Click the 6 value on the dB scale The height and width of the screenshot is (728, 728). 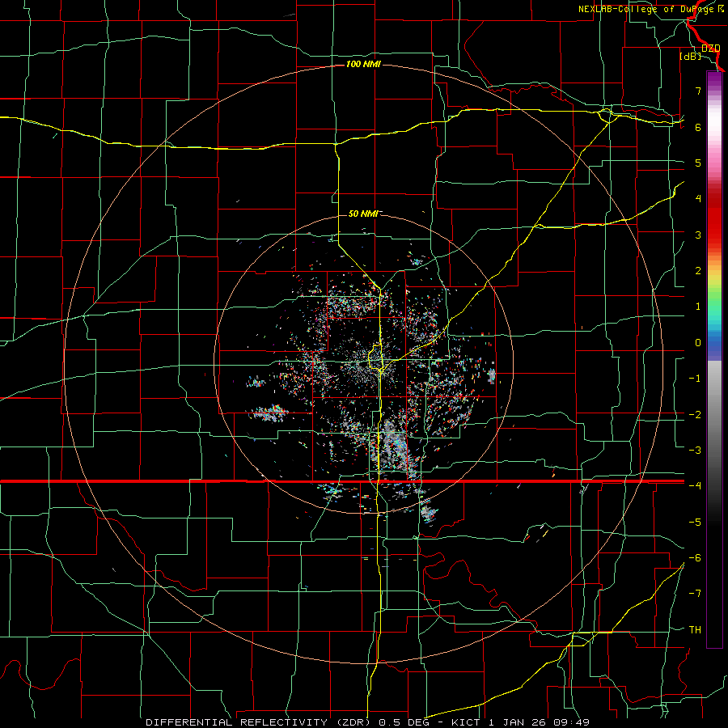[x=698, y=127]
